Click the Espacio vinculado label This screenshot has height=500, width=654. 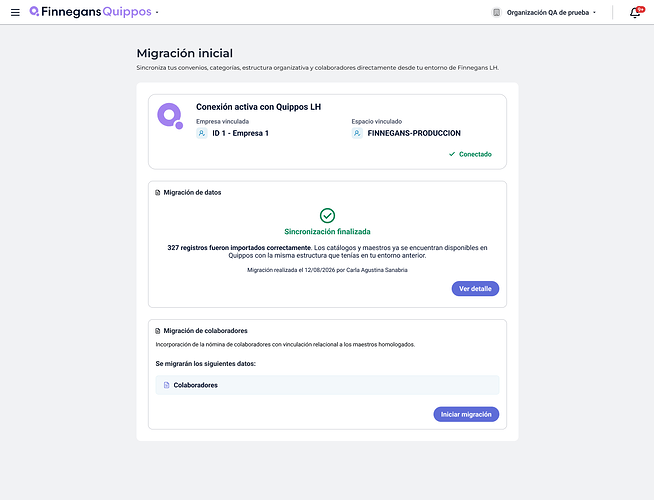377,122
